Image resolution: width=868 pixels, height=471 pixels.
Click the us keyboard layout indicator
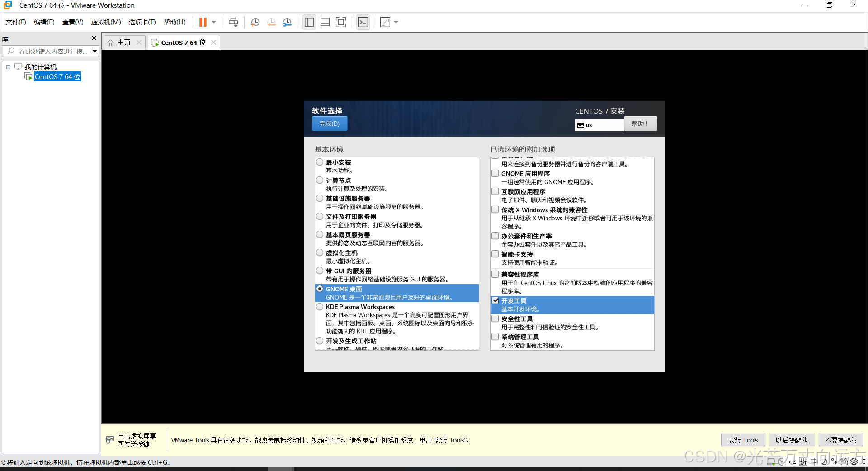[x=599, y=125]
